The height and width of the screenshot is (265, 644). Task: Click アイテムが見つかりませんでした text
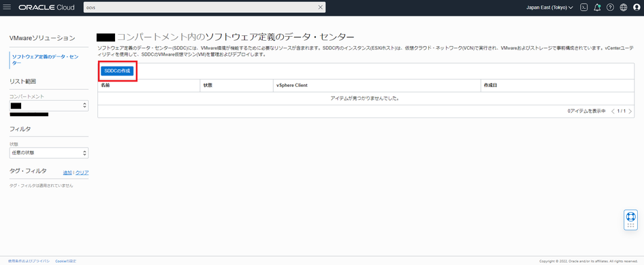click(365, 99)
